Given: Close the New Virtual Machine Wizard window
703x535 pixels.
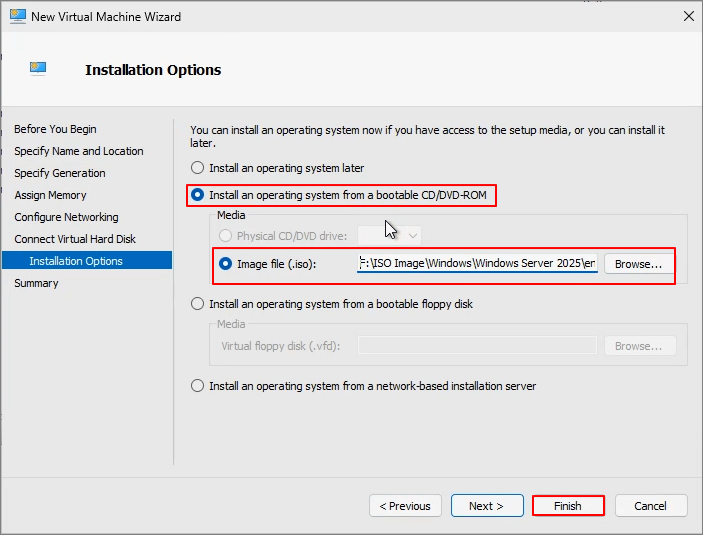Looking at the screenshot, I should point(689,17).
